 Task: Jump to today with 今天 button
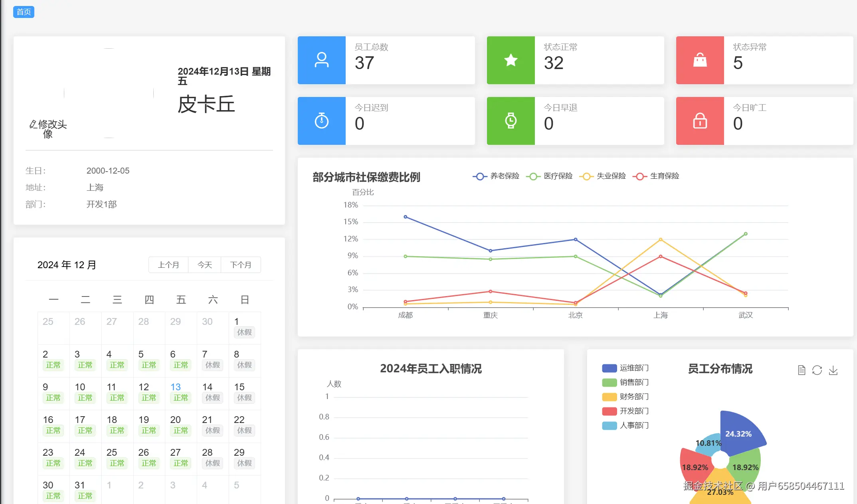pos(204,265)
